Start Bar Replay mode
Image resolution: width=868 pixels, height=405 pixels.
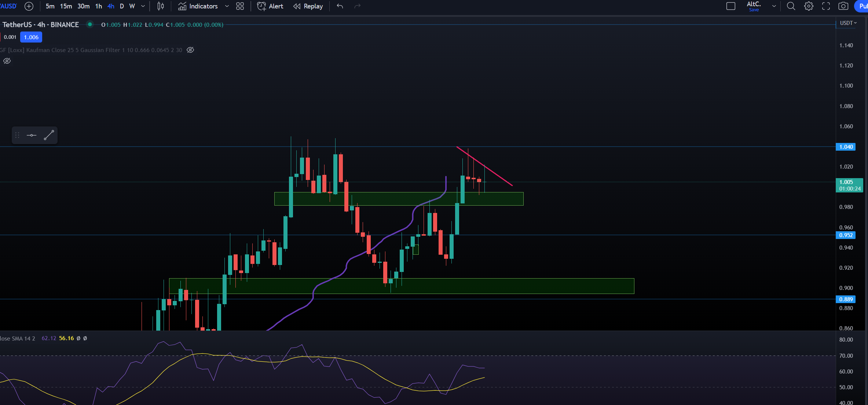point(308,6)
